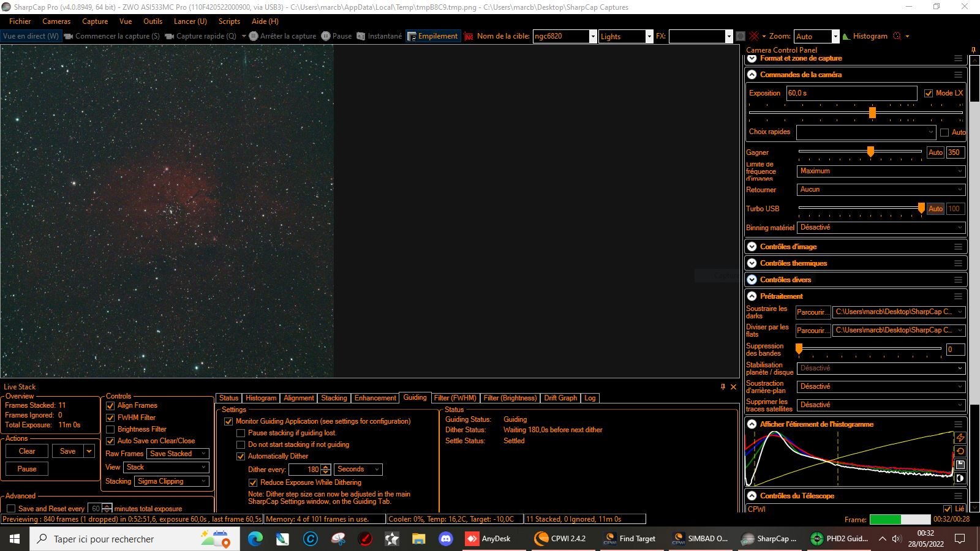Click the red reticule cross icon

click(x=754, y=36)
